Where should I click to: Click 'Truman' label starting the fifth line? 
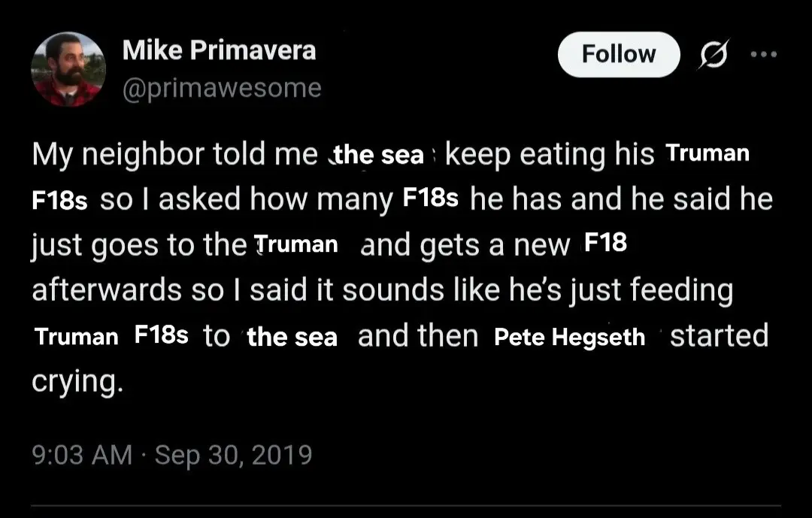coord(76,337)
